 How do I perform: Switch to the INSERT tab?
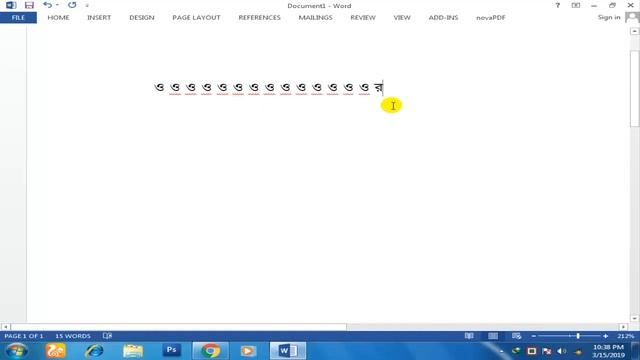(x=99, y=18)
